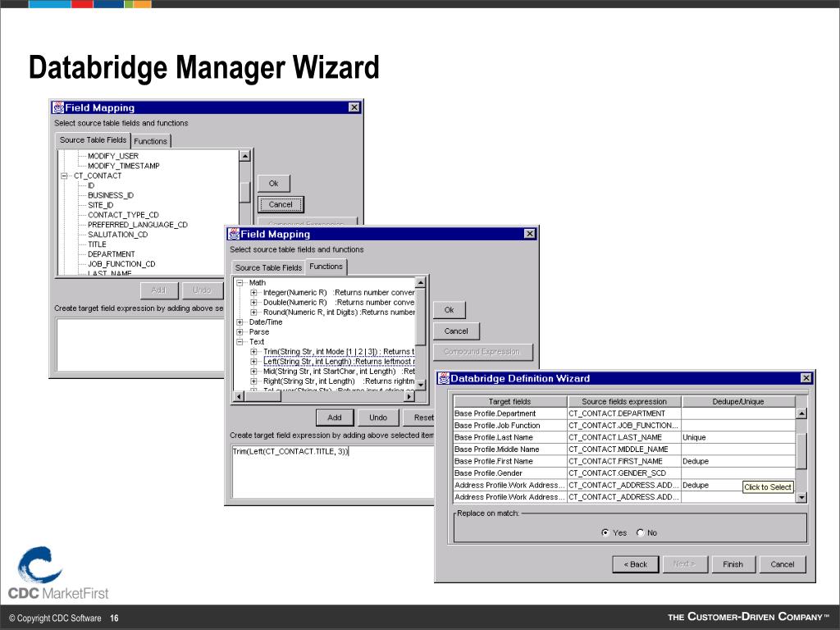Expand the Integer(Numeric R) function node
840x630 pixels.
click(254, 293)
